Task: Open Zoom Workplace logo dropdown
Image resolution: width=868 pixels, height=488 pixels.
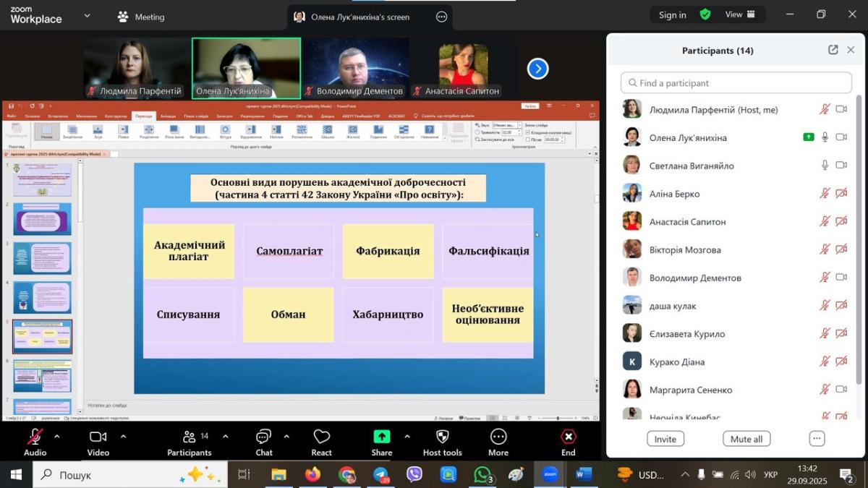Action: 88,15
